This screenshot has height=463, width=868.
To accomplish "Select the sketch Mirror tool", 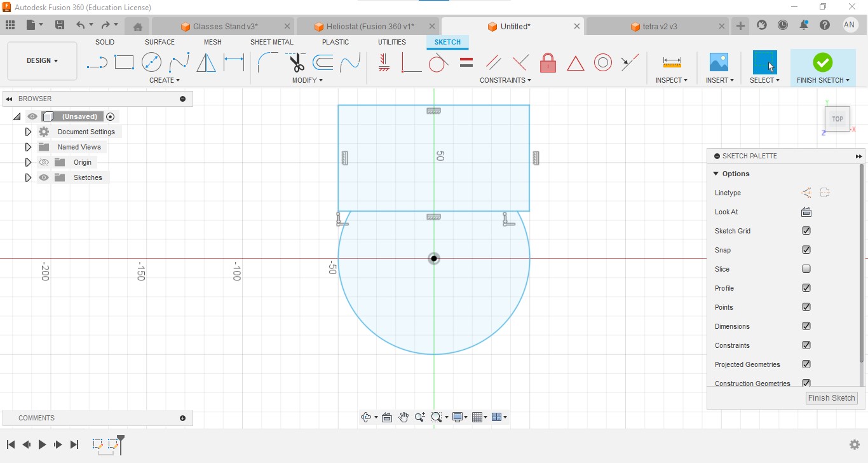I will (206, 62).
